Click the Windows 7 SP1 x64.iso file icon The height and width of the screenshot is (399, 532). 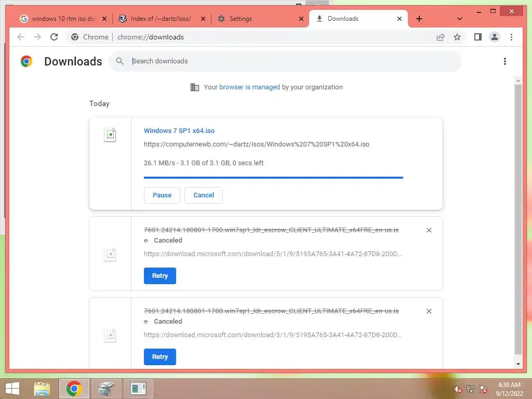pyautogui.click(x=110, y=135)
